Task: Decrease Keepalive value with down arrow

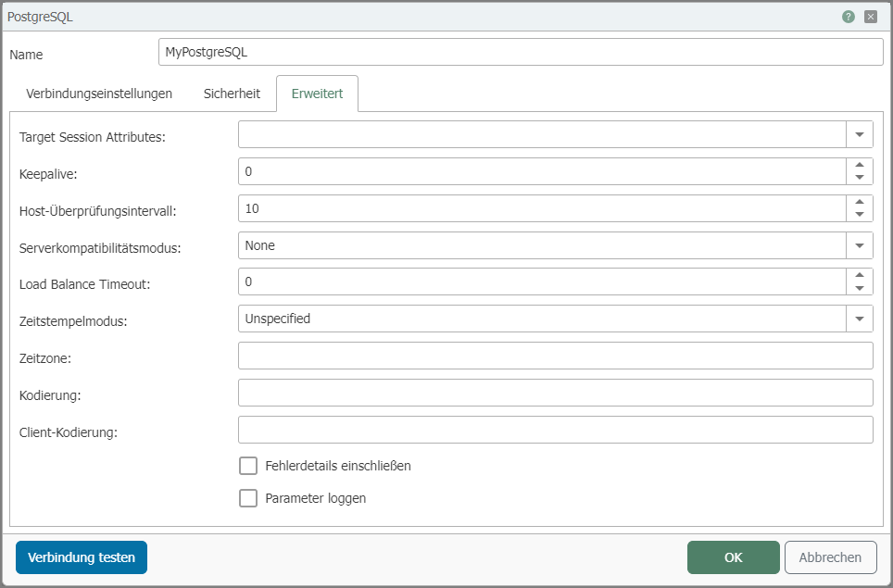Action: click(x=860, y=178)
